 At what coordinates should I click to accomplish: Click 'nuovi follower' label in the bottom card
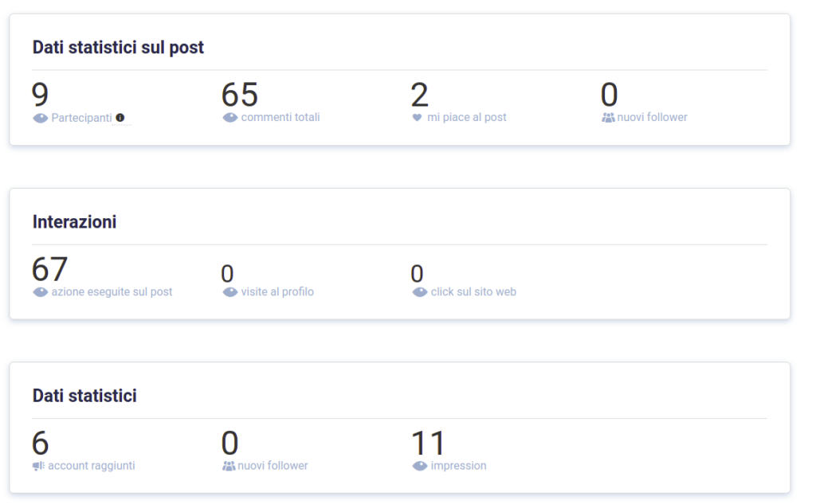click(273, 466)
